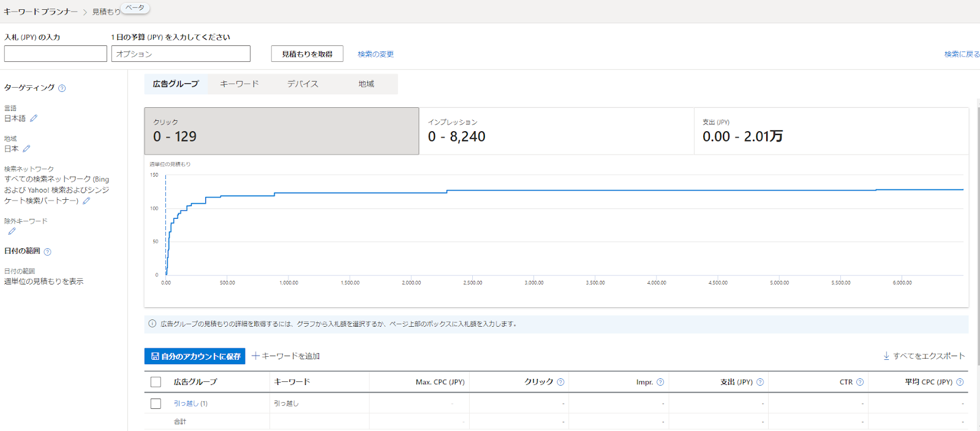Edit search network using its pencil icon

click(x=86, y=201)
